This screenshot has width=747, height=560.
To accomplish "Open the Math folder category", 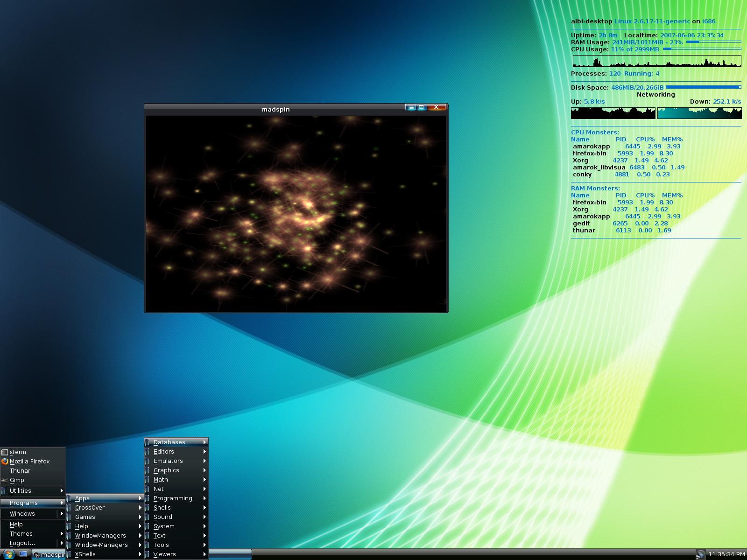I will [x=176, y=479].
